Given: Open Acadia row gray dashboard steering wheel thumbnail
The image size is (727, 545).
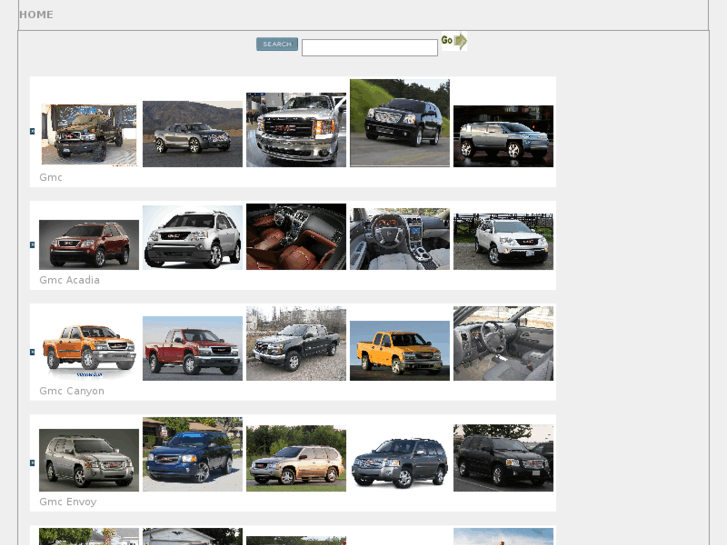Looking at the screenshot, I should pyautogui.click(x=400, y=239).
